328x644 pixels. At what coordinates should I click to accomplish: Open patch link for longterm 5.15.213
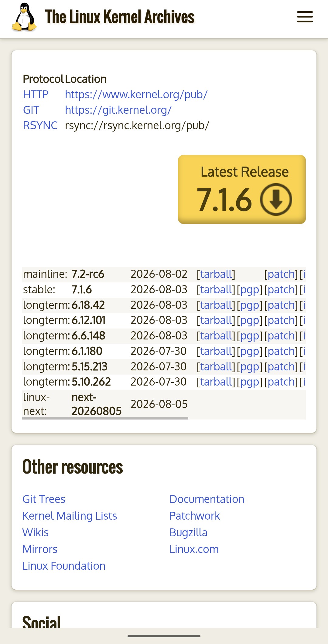pos(281,367)
